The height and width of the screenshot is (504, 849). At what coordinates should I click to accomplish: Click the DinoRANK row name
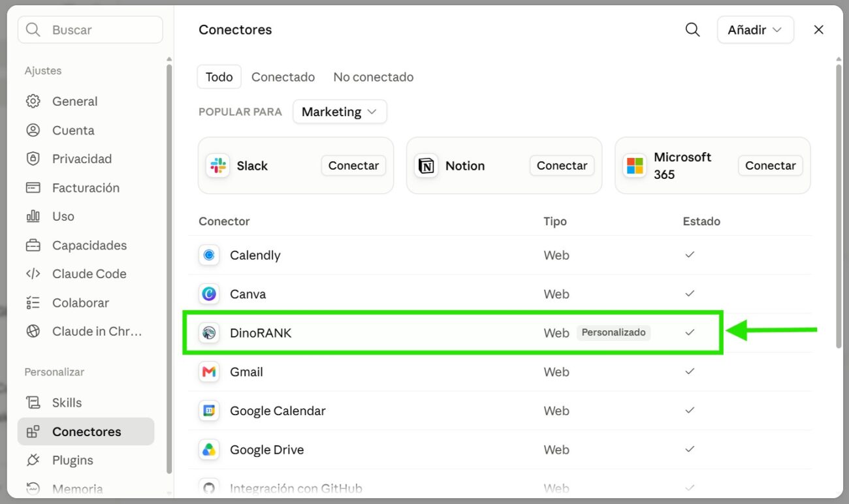[x=261, y=333]
